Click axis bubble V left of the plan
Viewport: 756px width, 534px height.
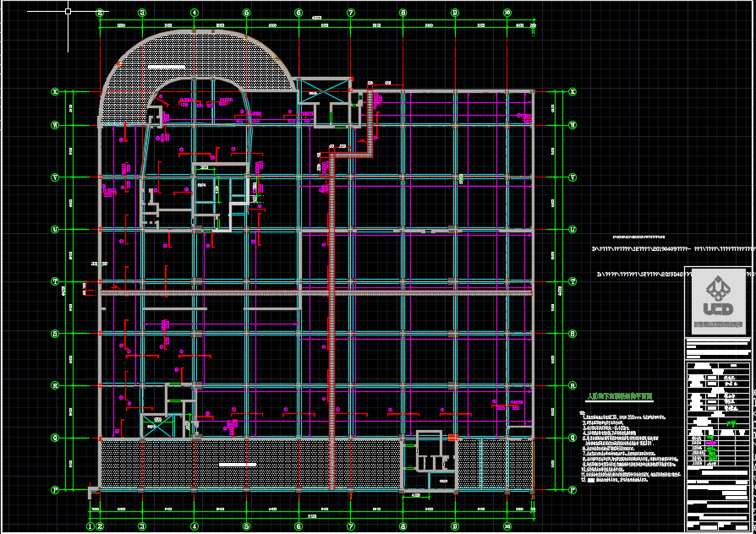click(x=56, y=177)
